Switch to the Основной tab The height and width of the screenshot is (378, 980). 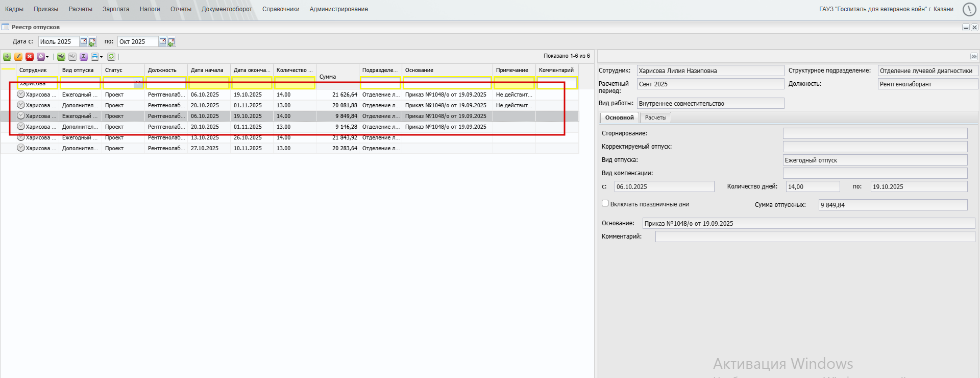pyautogui.click(x=619, y=117)
